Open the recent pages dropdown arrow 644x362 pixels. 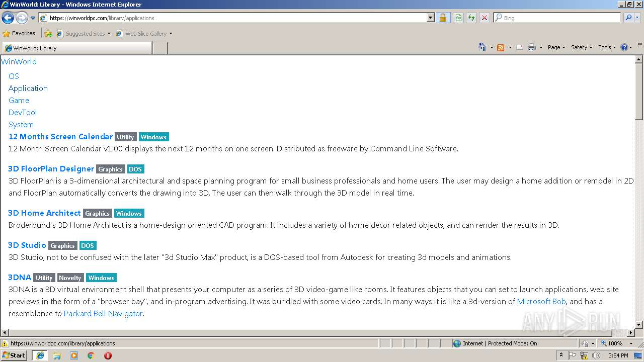coord(33,18)
